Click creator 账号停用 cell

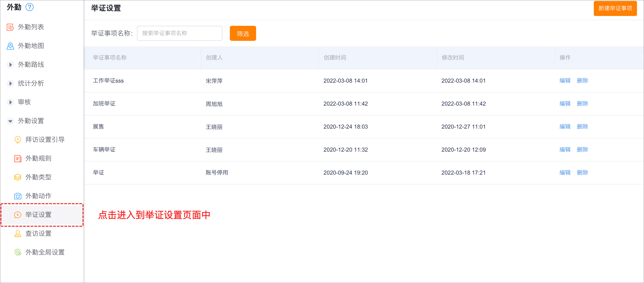pos(217,173)
